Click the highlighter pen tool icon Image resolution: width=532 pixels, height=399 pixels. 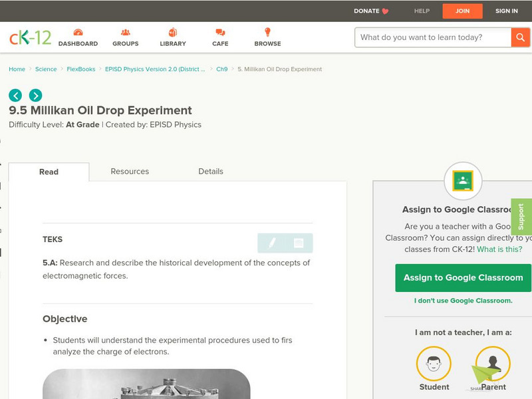(271, 243)
